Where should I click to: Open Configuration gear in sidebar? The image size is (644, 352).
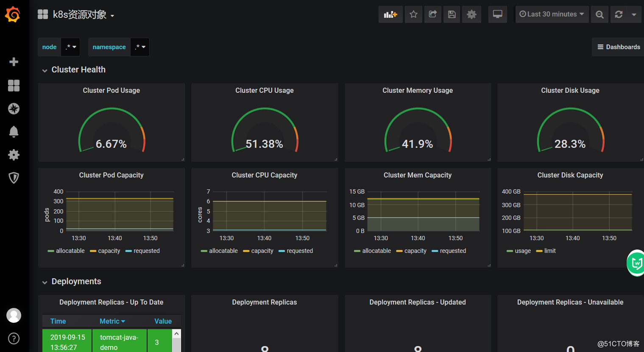pyautogui.click(x=14, y=155)
